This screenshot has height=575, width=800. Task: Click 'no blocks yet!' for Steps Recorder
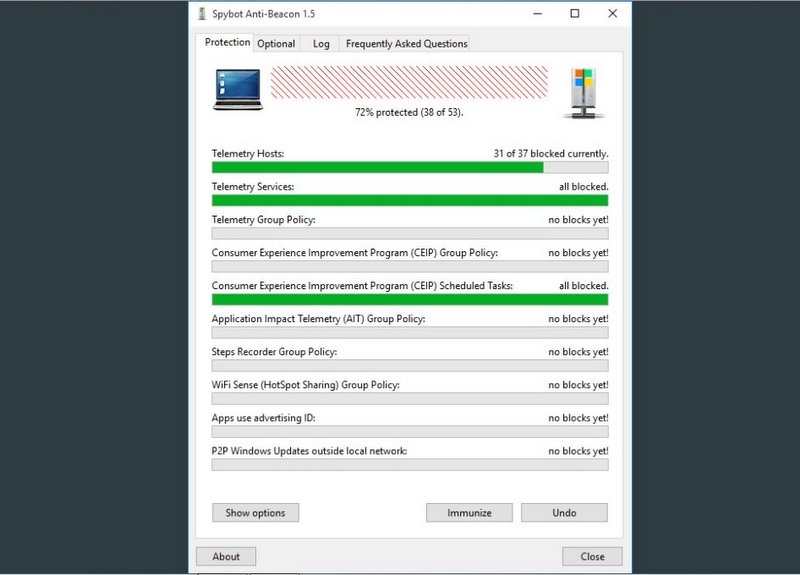pos(579,352)
